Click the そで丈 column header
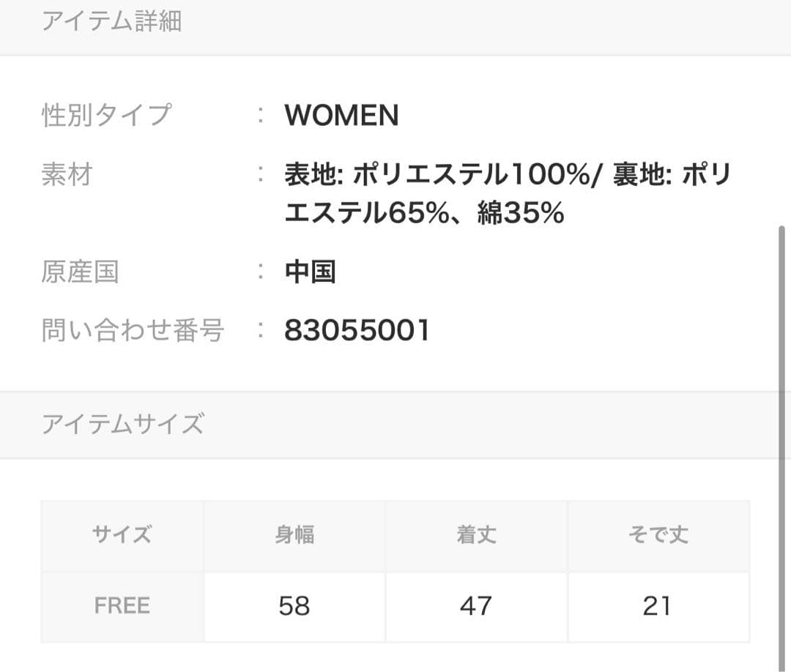791x672 pixels. click(658, 535)
